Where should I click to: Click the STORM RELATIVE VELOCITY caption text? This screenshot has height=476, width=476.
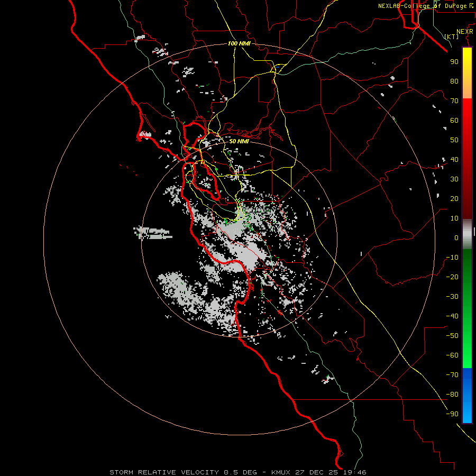coord(164,472)
